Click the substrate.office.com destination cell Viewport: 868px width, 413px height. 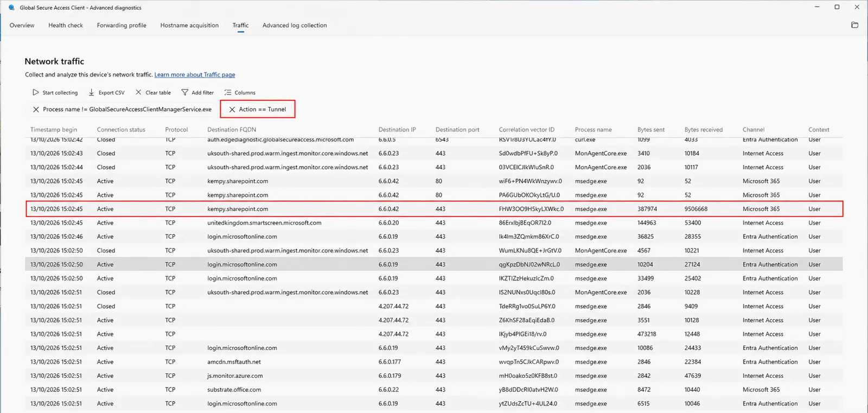pyautogui.click(x=234, y=390)
